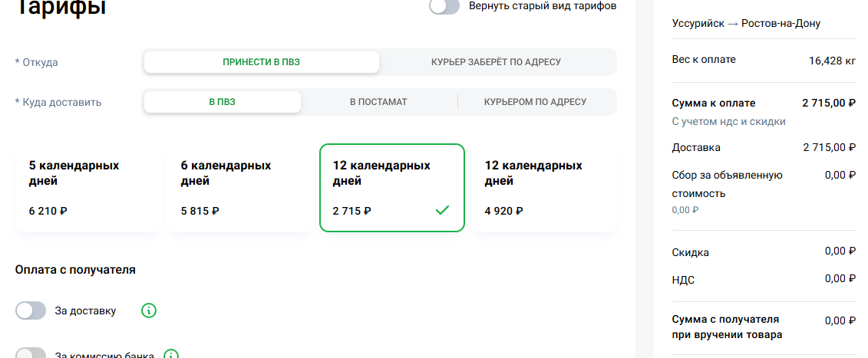Image resolution: width=868 pixels, height=358 pixels.
Task: Select "В постамат" delivery option
Action: point(378,102)
